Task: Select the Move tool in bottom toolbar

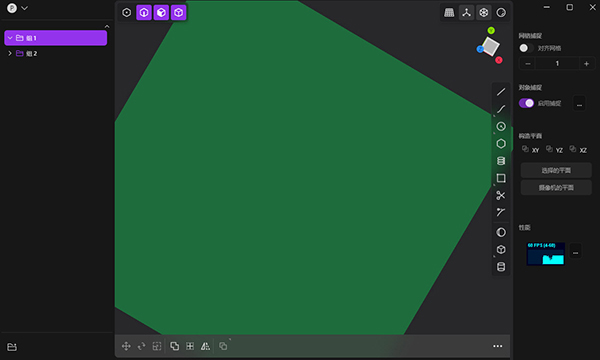Action: pyautogui.click(x=126, y=346)
